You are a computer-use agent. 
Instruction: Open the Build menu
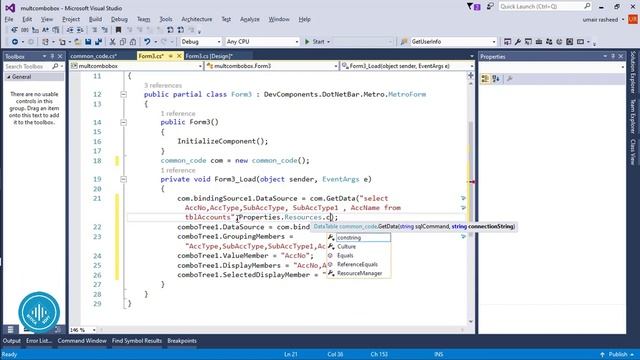[95, 19]
